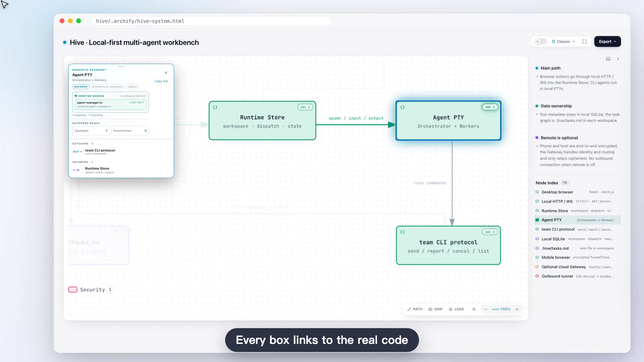Click the sidebar panel layout icon
This screenshot has width=644, height=362.
pyautogui.click(x=608, y=59)
